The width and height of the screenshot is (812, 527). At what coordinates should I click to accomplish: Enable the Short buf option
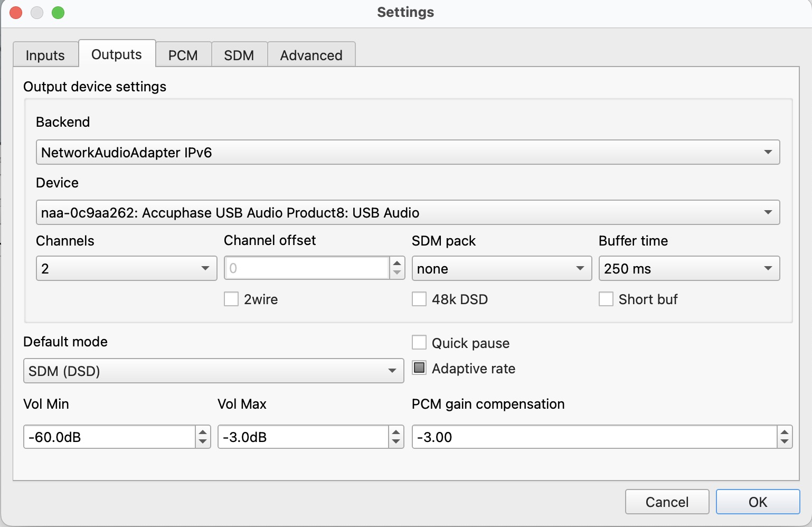pyautogui.click(x=606, y=299)
